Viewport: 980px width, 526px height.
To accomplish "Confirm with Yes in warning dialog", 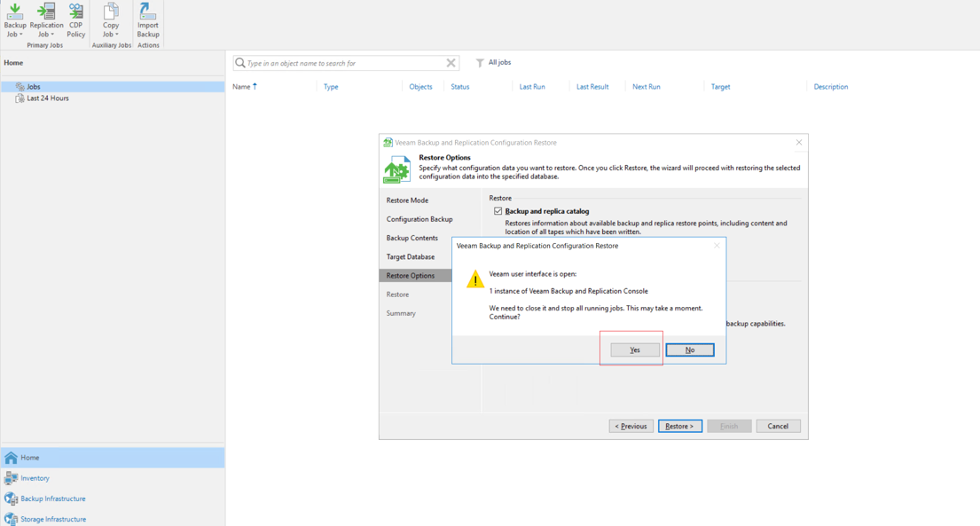I will (635, 350).
